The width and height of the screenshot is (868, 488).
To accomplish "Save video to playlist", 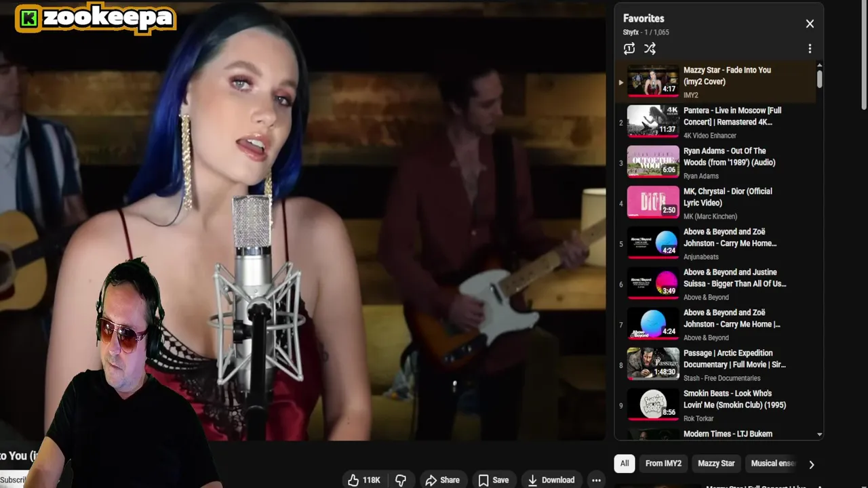I will [x=493, y=480].
